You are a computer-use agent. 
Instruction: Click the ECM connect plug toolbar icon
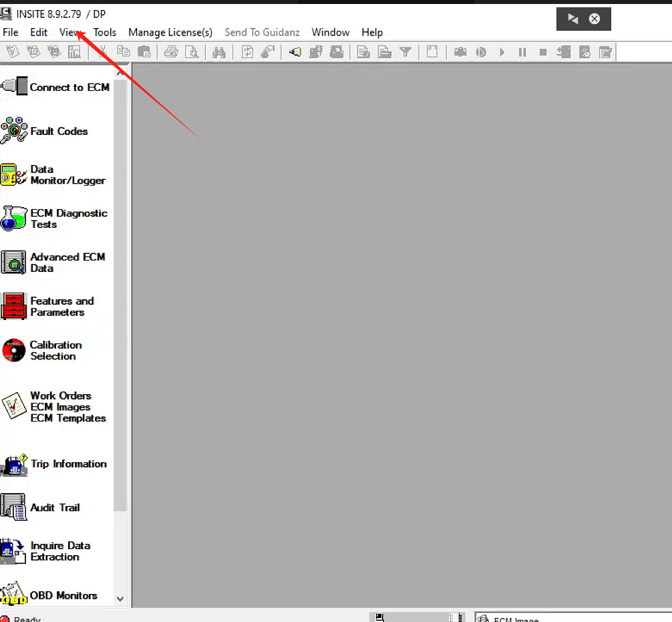click(x=295, y=52)
